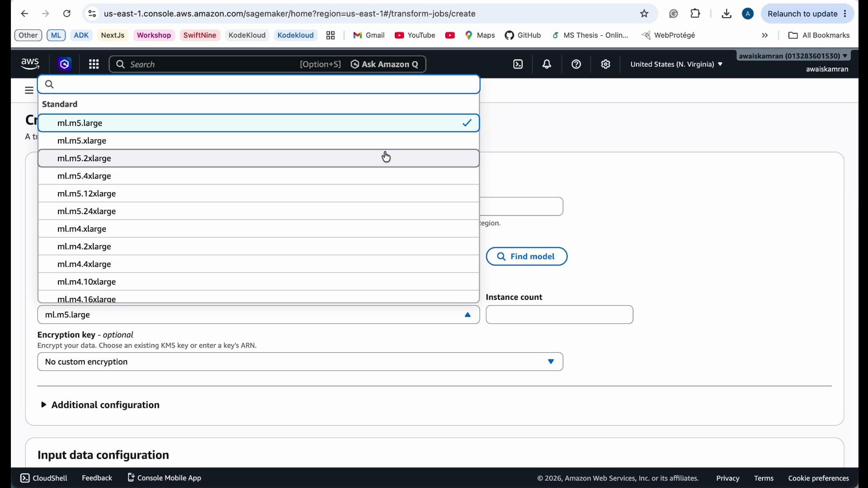Open the YouTube text bookmark
This screenshot has height=488, width=868.
[x=415, y=36]
